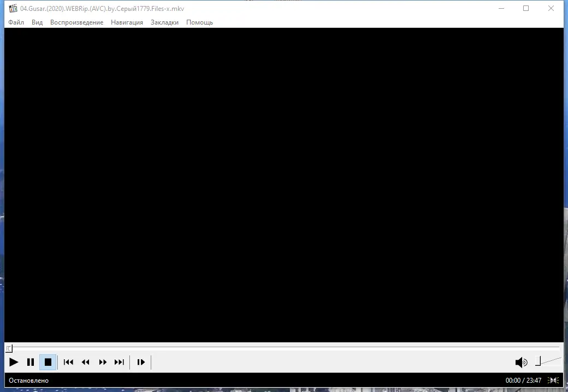Click the Pause button
The height and width of the screenshot is (392, 568).
coord(31,362)
